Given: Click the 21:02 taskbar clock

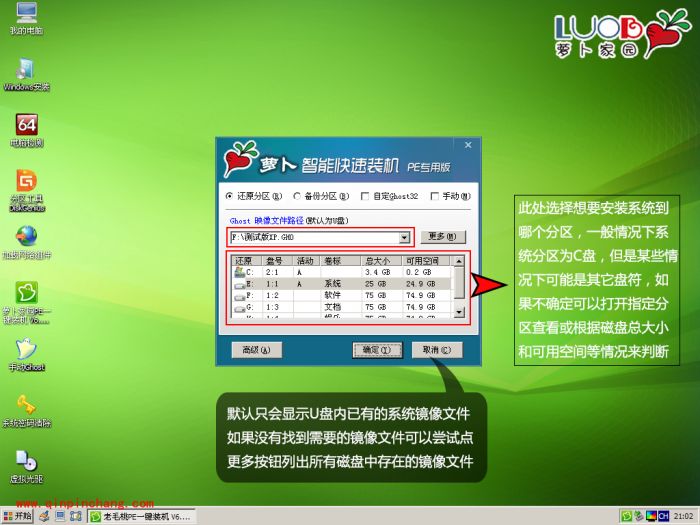Looking at the screenshot, I should 683,517.
